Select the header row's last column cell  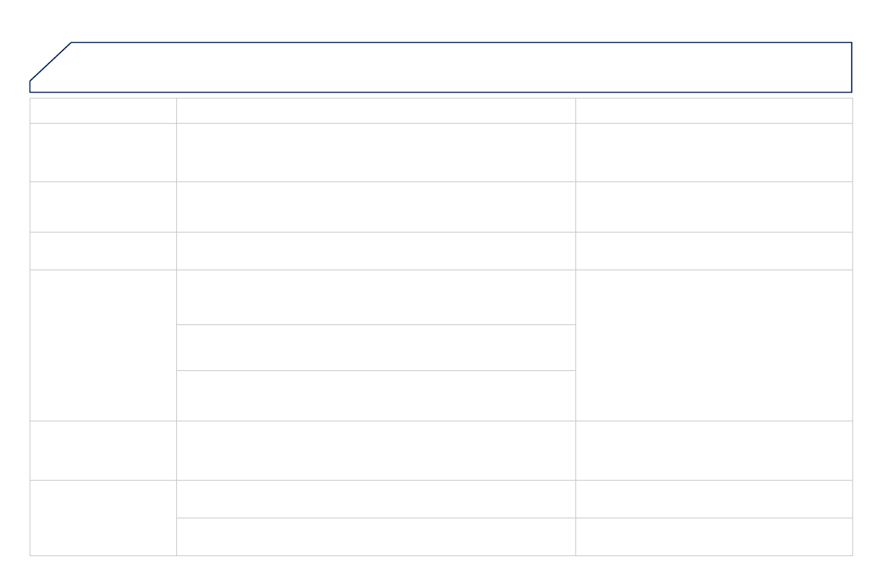click(713, 110)
